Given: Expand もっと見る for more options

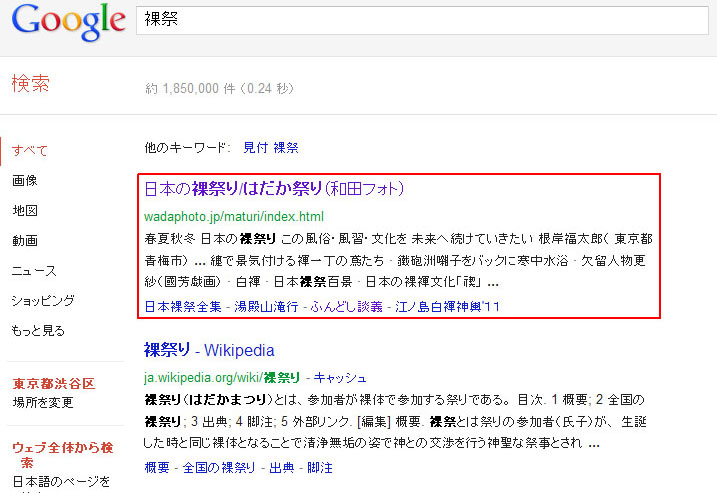Looking at the screenshot, I should 38,331.
